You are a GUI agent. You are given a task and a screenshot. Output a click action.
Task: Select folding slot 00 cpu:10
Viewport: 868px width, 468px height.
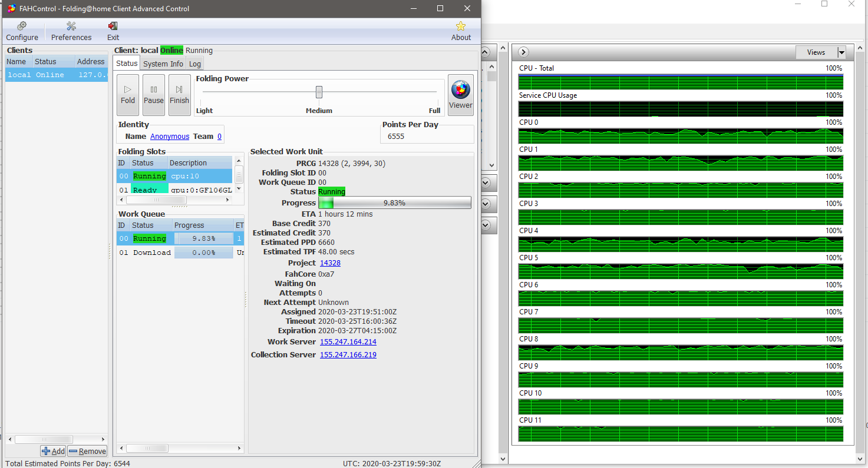click(x=175, y=176)
